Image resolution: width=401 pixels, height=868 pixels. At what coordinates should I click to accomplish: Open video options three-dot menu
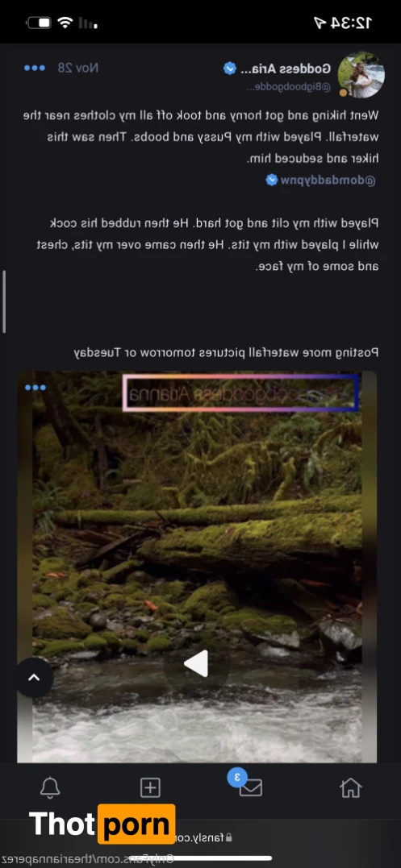click(36, 388)
